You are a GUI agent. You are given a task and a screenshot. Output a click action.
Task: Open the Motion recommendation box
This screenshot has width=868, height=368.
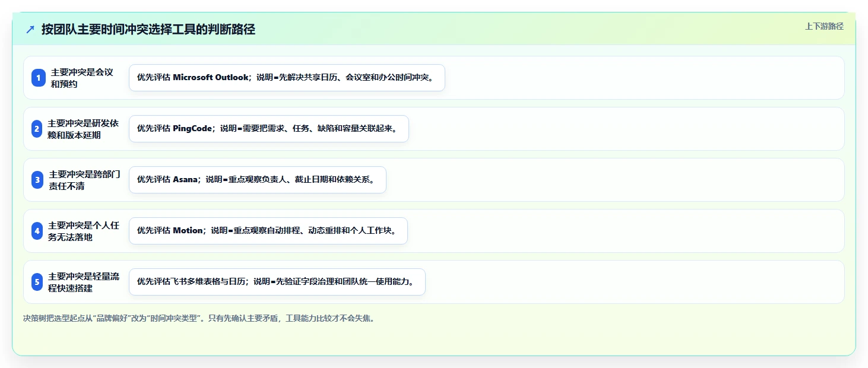click(268, 231)
